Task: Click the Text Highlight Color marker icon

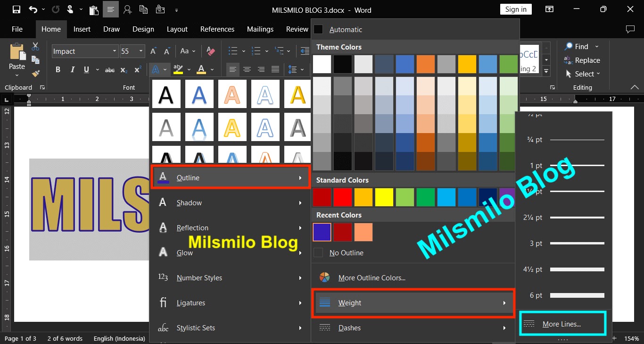Action: (x=178, y=70)
